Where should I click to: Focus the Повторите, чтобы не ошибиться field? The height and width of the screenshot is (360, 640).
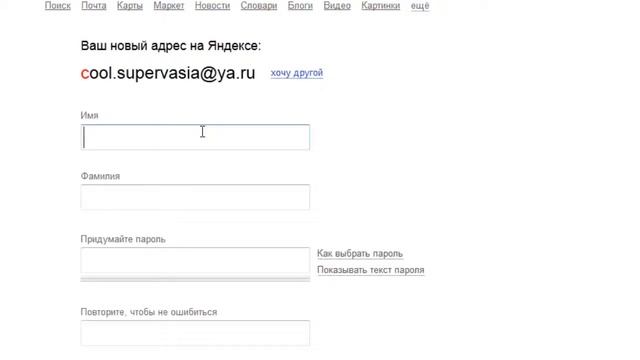195,333
